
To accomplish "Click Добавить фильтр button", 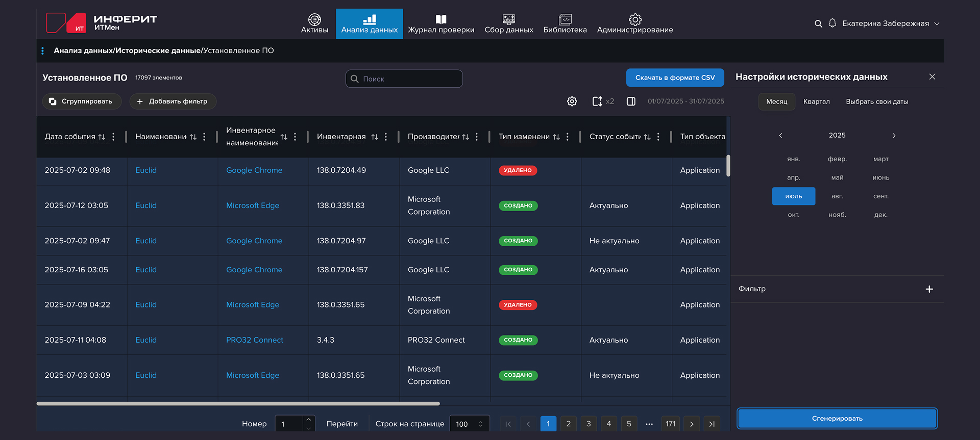I will click(173, 101).
